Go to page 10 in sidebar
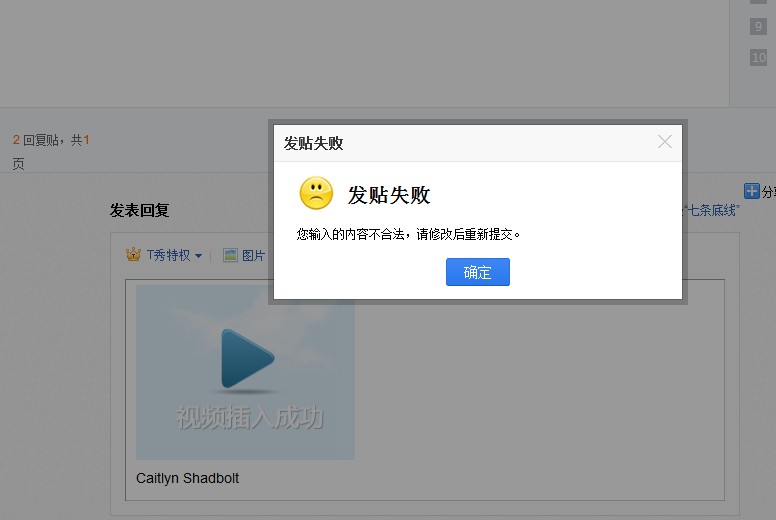 point(758,57)
